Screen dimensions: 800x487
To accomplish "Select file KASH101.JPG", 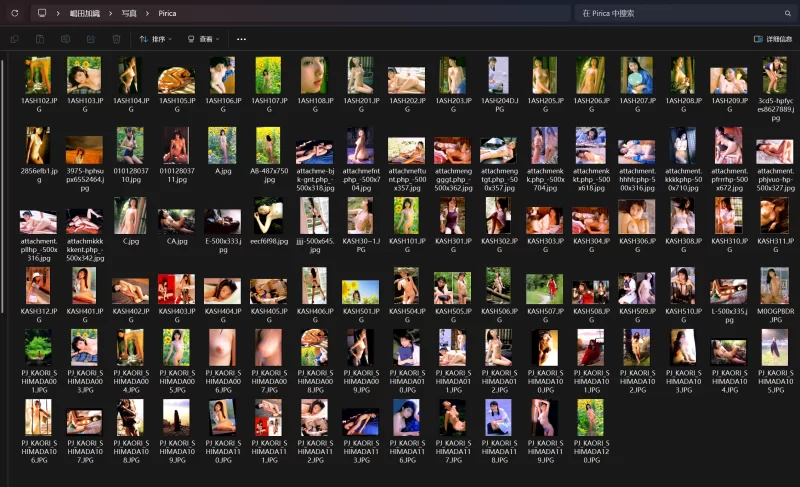I will [x=407, y=225].
